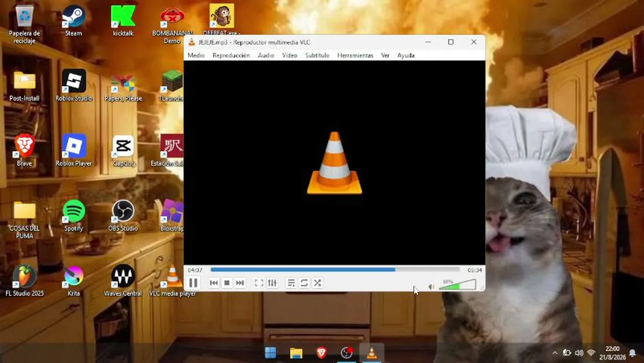
Task: Select the Roblox Player desktop shortcut
Action: point(74,151)
